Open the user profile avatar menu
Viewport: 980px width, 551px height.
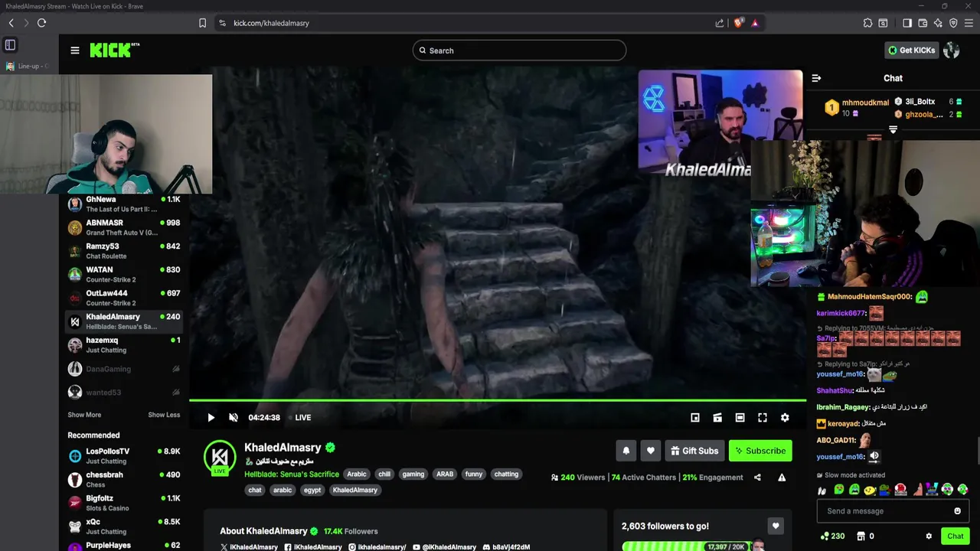(x=952, y=51)
